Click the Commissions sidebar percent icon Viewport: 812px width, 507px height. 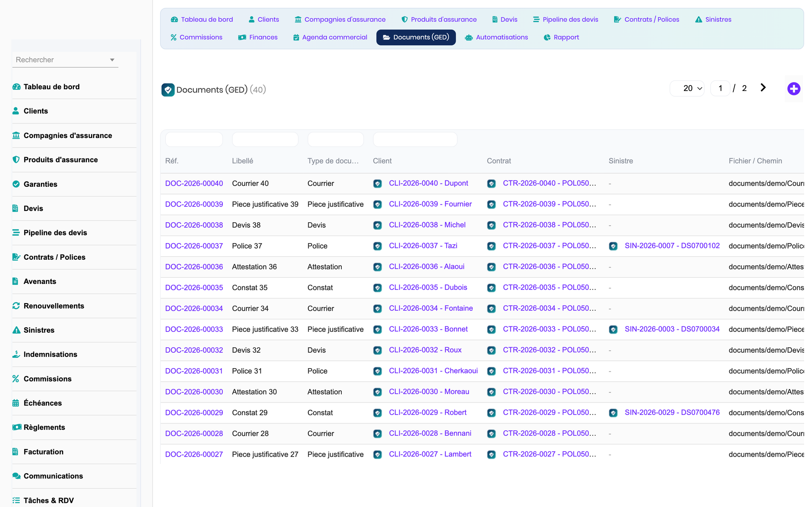click(16, 379)
